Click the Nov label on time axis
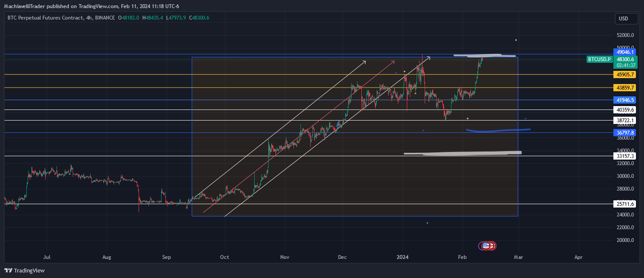 [x=285, y=257]
